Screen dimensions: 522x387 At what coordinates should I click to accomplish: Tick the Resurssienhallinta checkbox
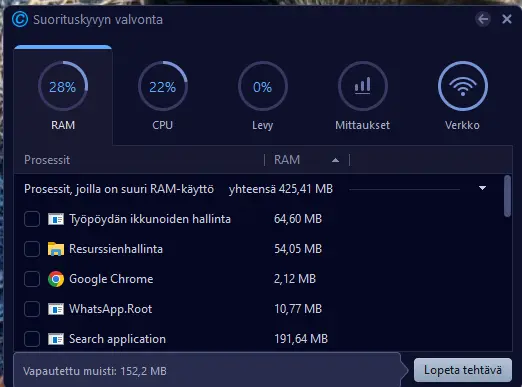[32, 249]
